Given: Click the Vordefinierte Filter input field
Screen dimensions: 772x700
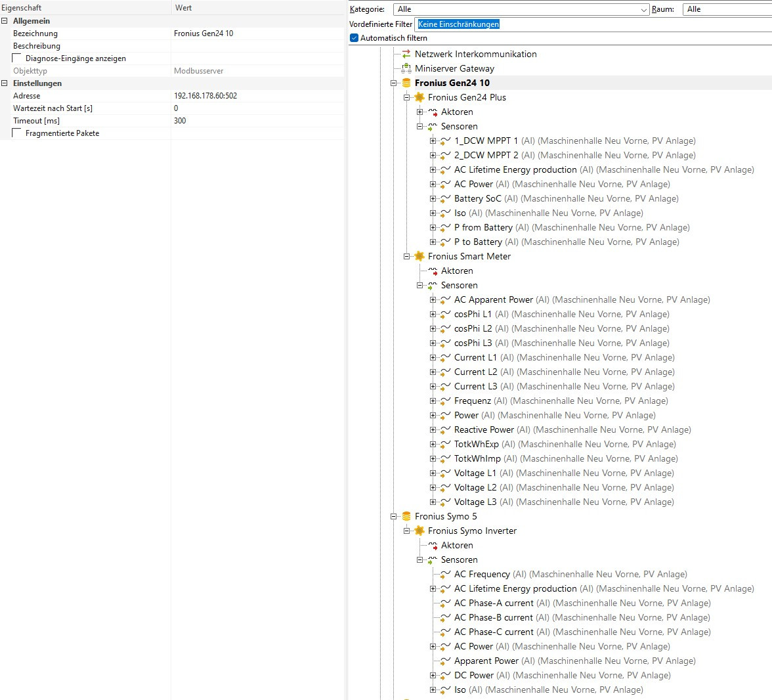Looking at the screenshot, I should (593, 24).
